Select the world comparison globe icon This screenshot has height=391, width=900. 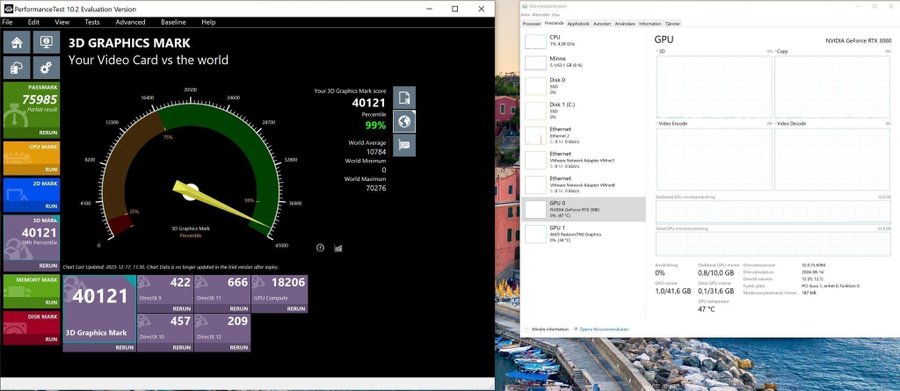[x=404, y=121]
